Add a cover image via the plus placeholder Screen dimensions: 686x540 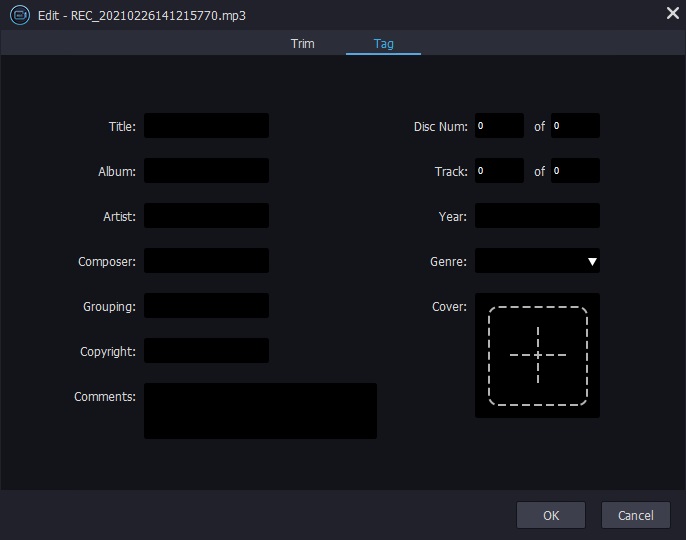point(538,355)
